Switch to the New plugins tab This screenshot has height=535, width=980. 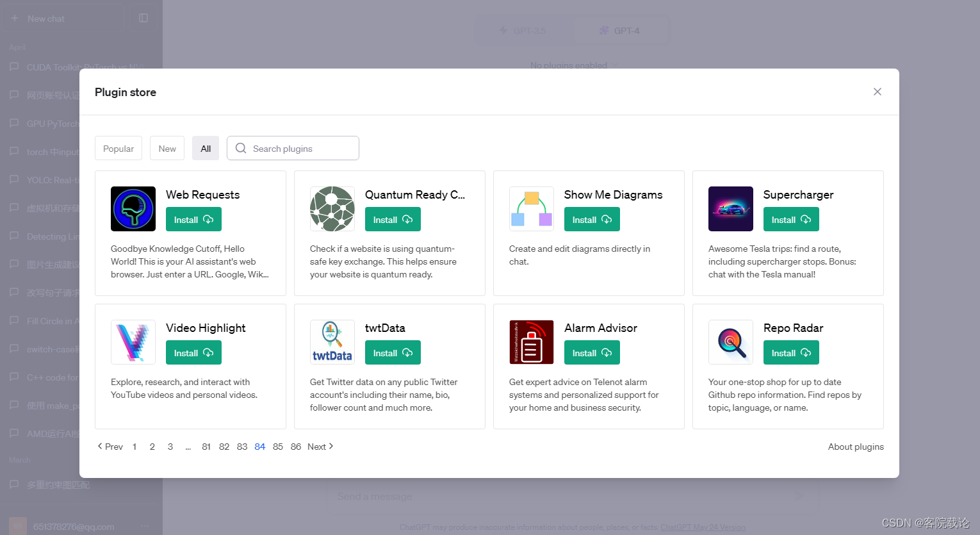pyautogui.click(x=167, y=148)
